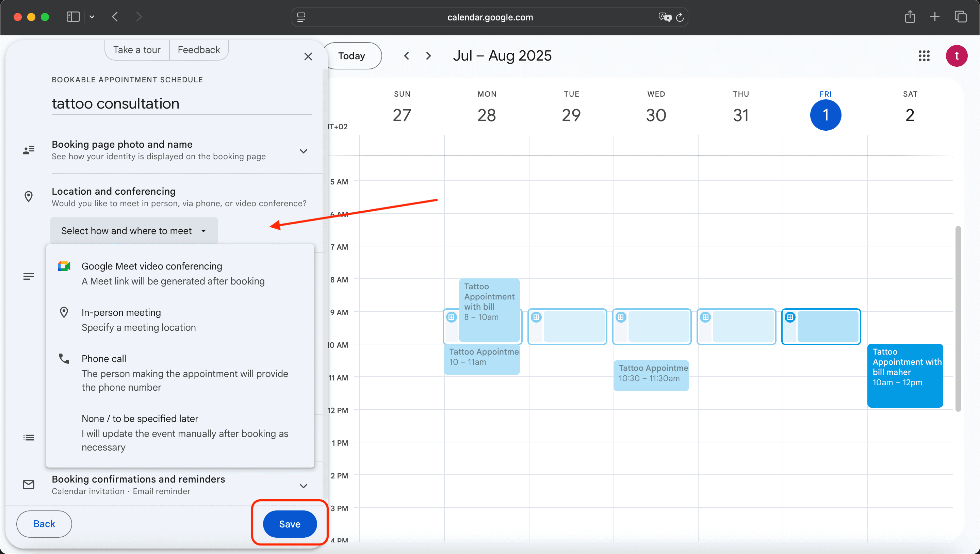Click the appointment slot icon on Friday

coord(790,317)
